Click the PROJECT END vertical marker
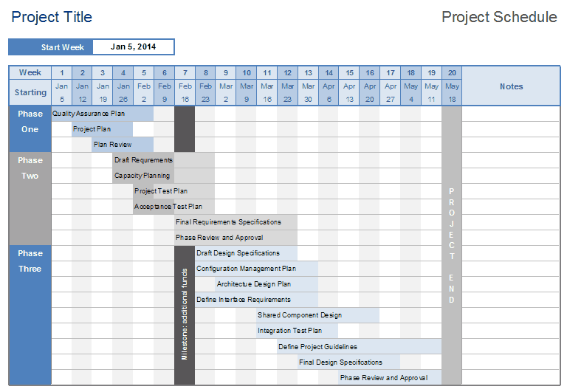This screenshot has width=567, height=392. coord(452,246)
